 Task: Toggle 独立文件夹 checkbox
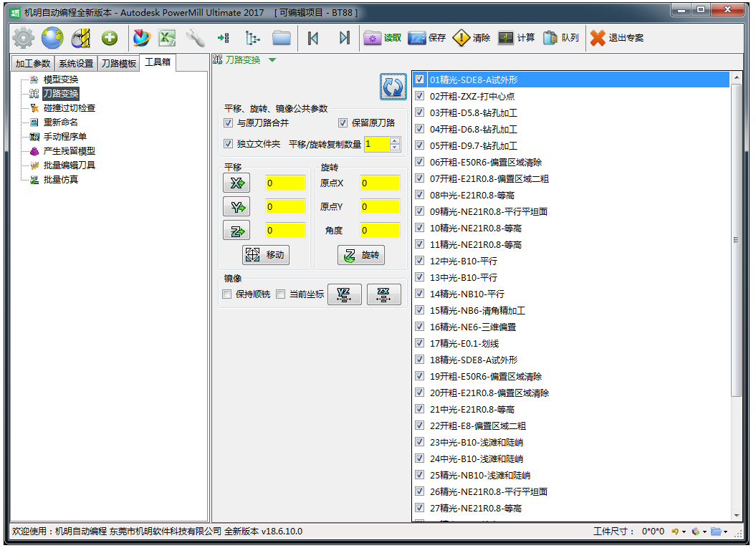click(x=228, y=144)
